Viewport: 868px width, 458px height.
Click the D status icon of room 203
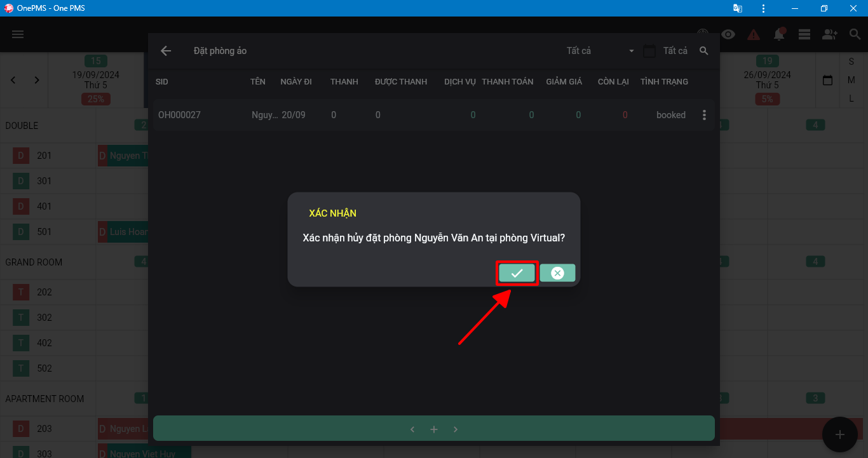pos(21,429)
